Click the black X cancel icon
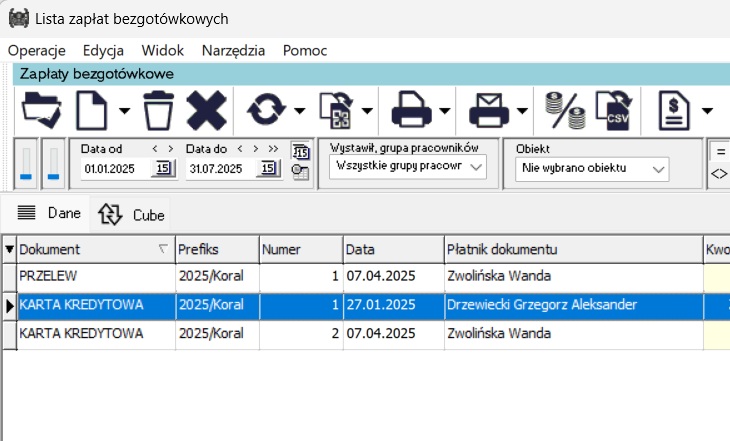Screen dimensions: 730x441 point(207,109)
